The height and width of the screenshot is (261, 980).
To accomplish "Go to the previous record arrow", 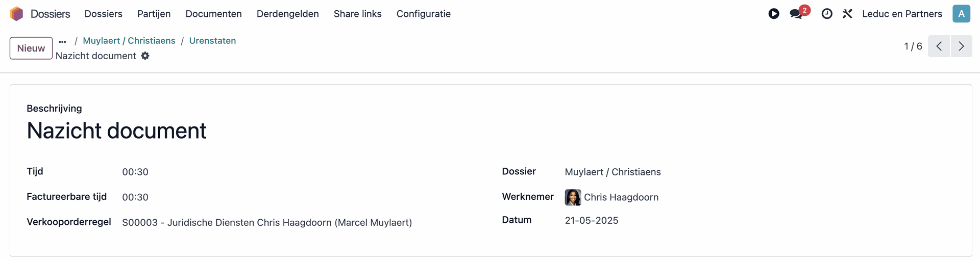I will [939, 46].
